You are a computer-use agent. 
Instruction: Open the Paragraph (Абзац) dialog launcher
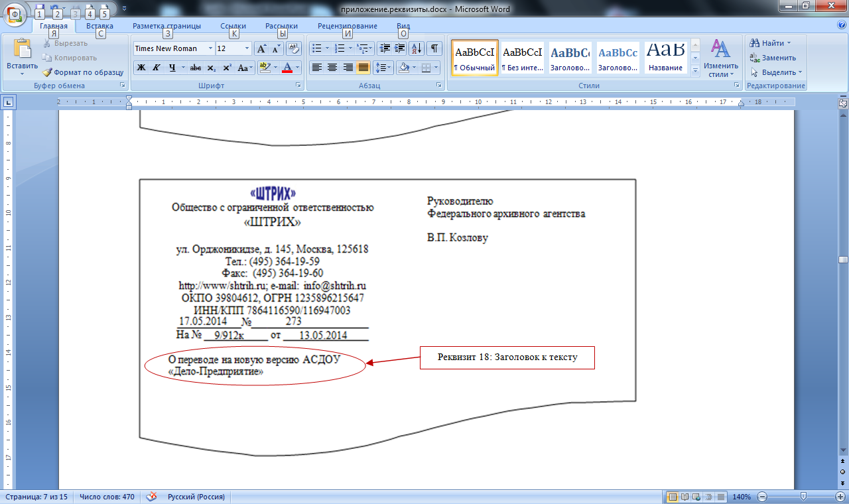[439, 86]
